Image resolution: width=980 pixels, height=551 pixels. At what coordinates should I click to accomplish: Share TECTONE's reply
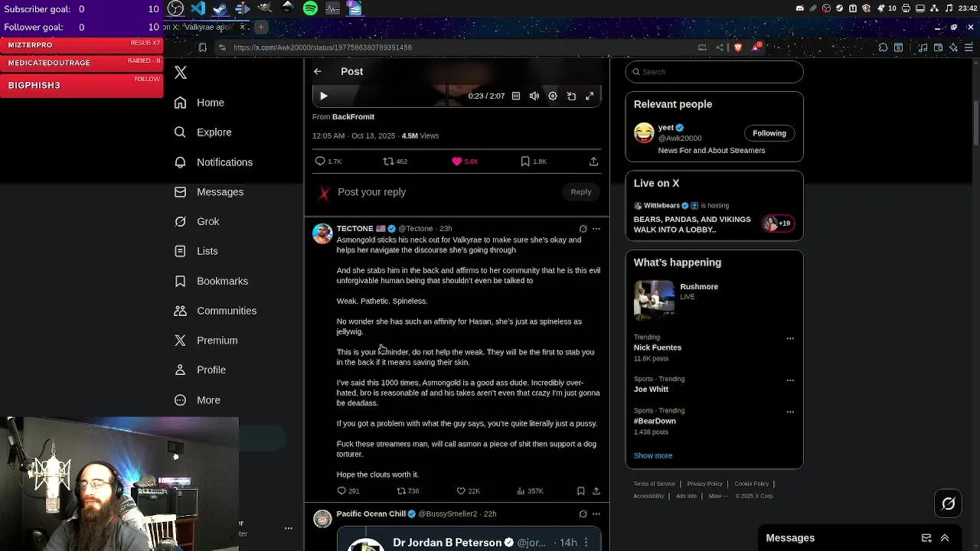(596, 491)
